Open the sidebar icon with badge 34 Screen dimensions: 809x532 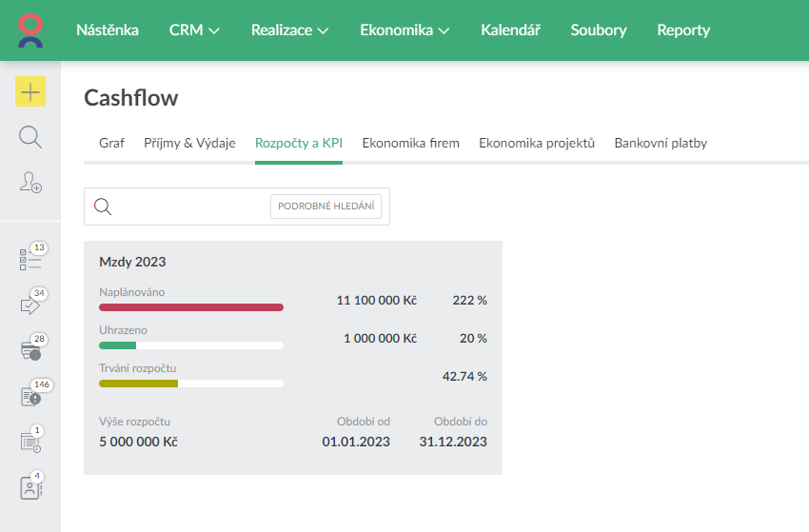[30, 305]
